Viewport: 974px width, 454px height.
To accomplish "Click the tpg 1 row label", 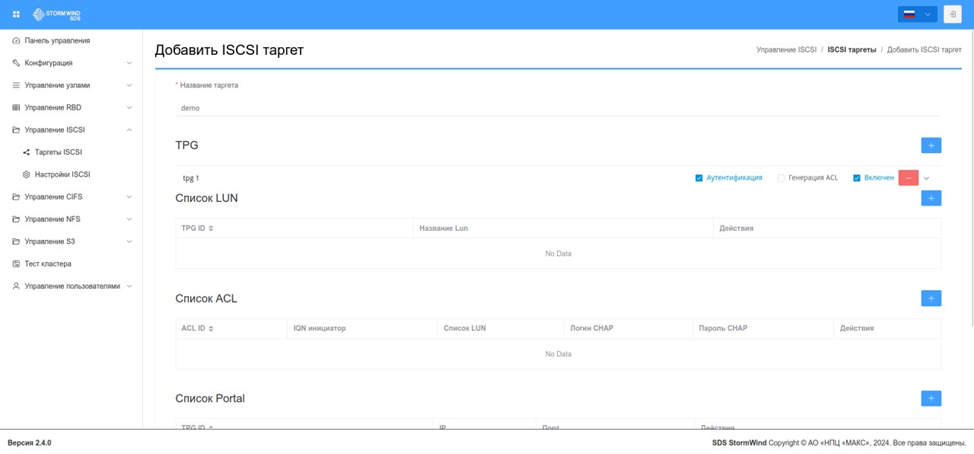I will [191, 178].
